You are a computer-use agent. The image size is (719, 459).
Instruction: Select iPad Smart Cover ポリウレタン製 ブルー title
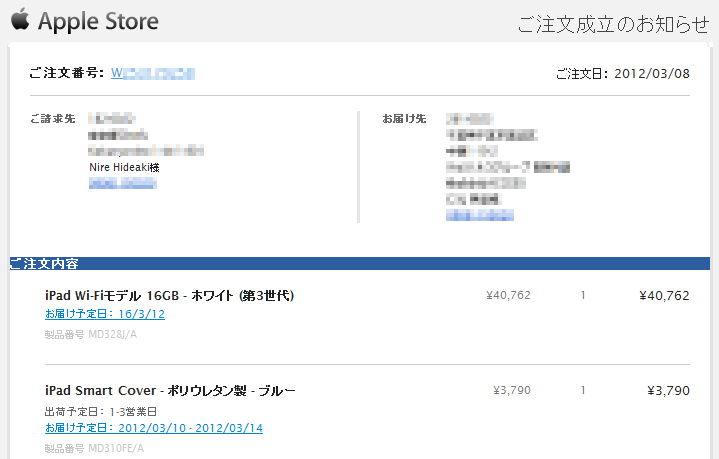[x=171, y=391]
